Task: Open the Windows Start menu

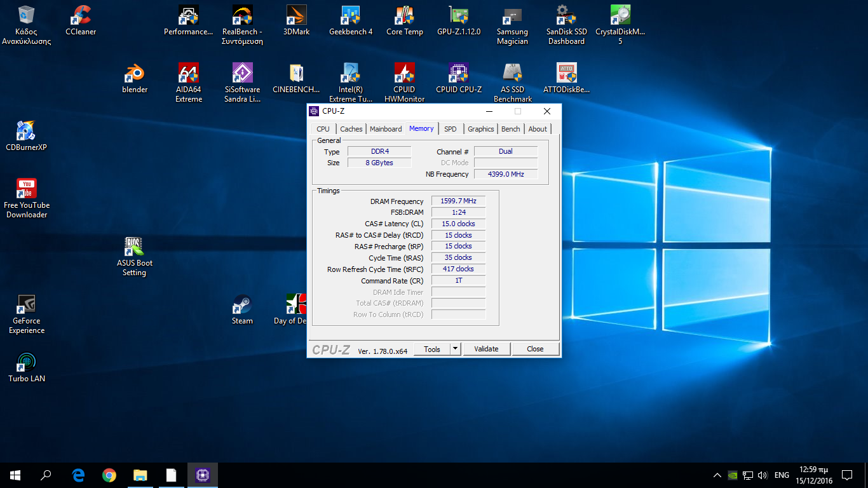Action: (15, 475)
